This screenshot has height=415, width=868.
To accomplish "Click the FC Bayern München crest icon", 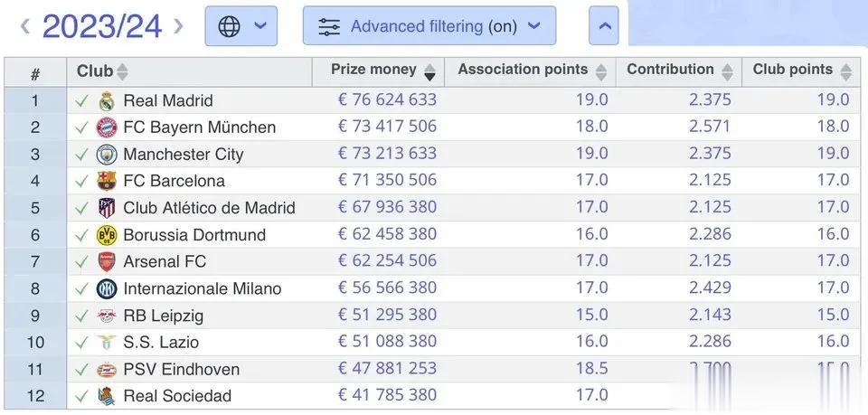I will (107, 127).
